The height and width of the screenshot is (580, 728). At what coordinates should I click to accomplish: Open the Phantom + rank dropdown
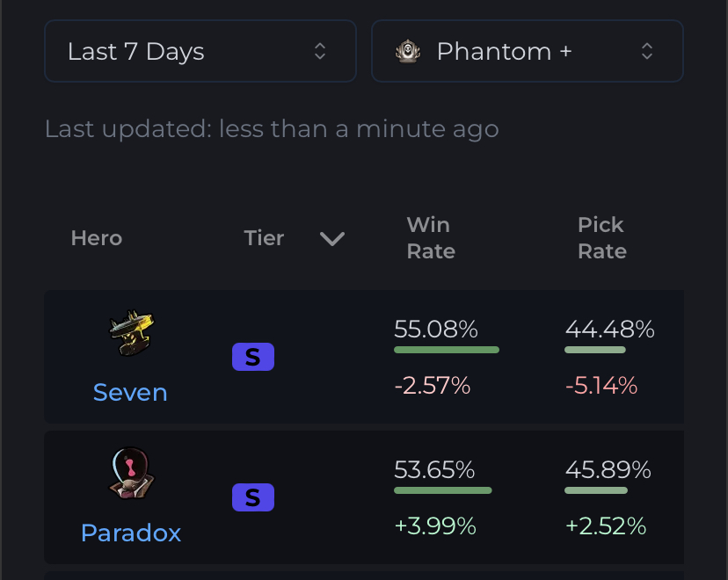(528, 51)
